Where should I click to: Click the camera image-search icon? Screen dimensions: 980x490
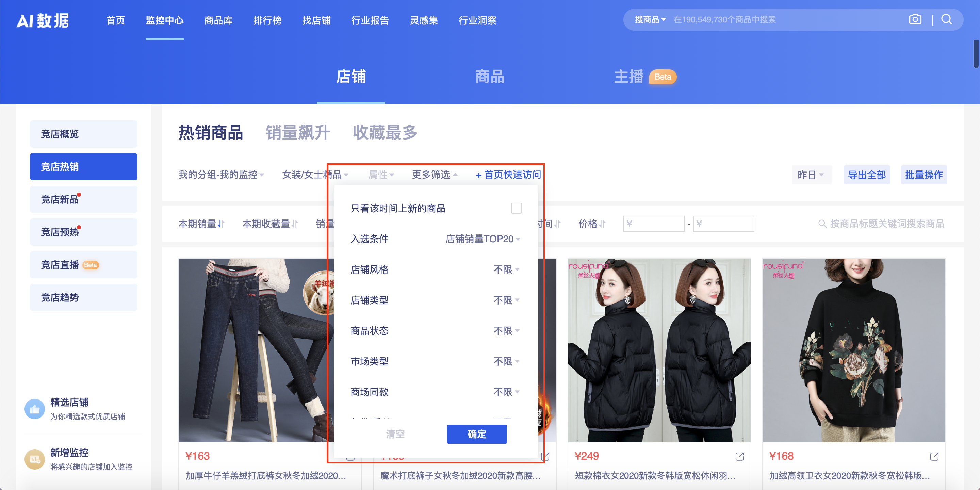[915, 19]
